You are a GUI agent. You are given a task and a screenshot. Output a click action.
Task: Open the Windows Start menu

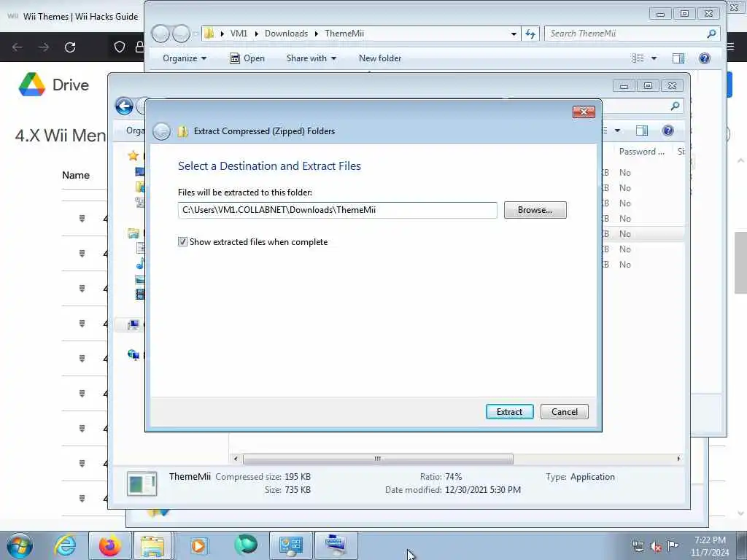(x=20, y=545)
